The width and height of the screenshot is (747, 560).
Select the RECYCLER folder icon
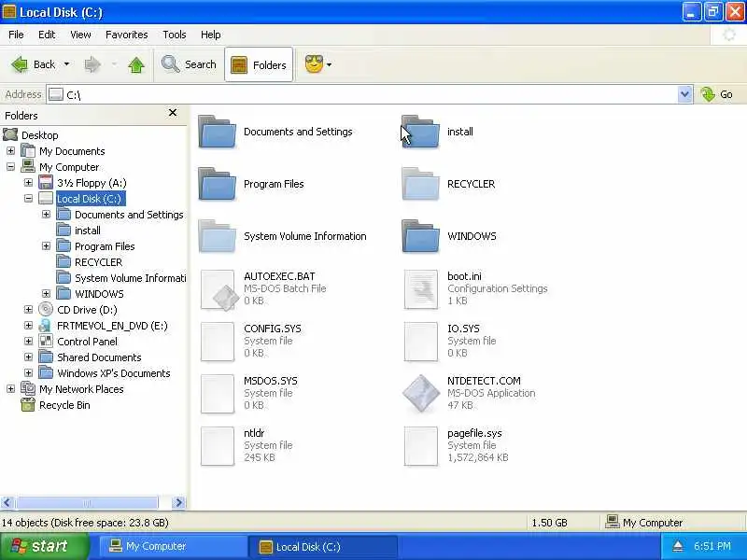[x=421, y=184]
